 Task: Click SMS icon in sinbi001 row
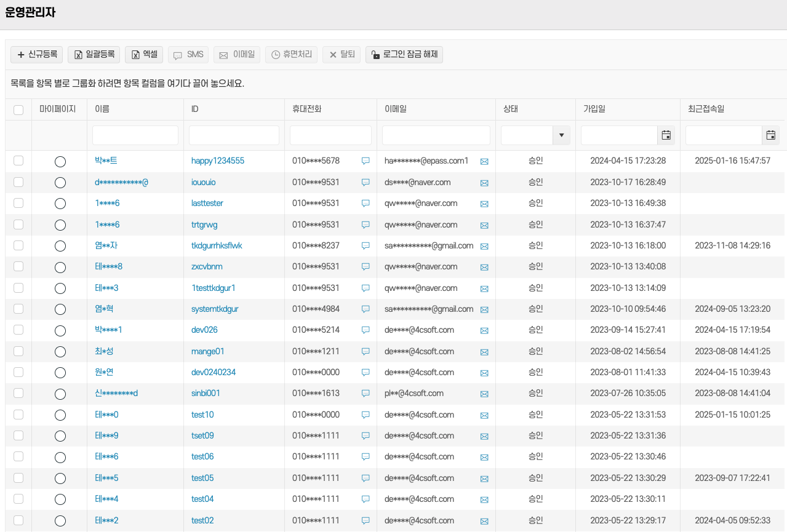[366, 394]
